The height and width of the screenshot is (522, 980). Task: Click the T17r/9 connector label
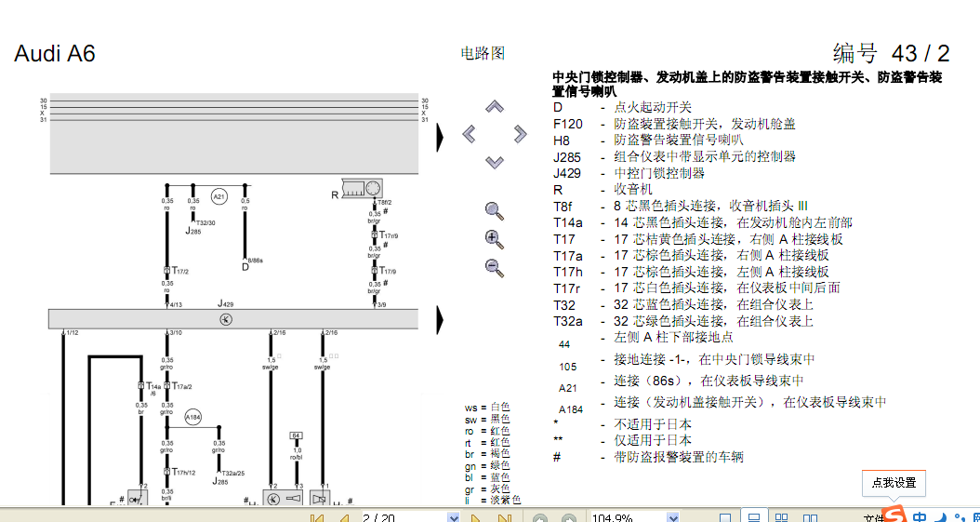389,235
